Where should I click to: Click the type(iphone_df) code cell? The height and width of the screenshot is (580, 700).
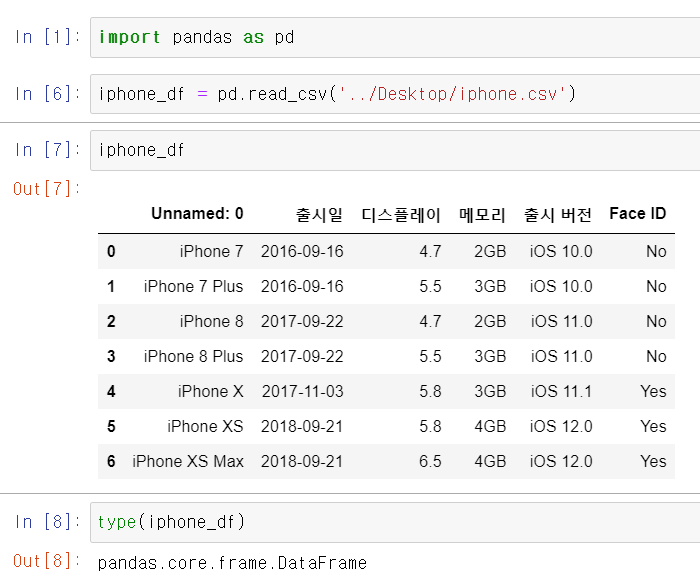point(395,522)
